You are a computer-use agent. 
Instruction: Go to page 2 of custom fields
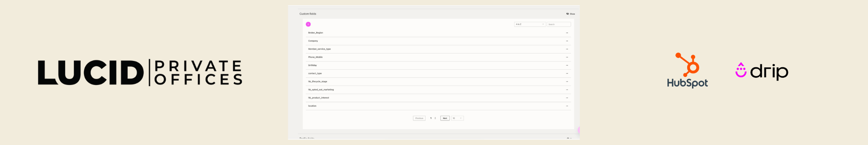(435, 118)
